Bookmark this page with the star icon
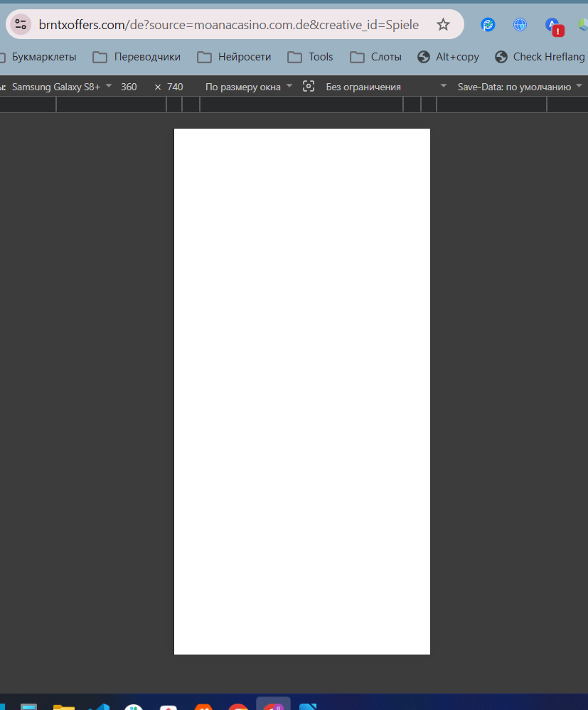Viewport: 588px width, 710px height. pos(443,24)
